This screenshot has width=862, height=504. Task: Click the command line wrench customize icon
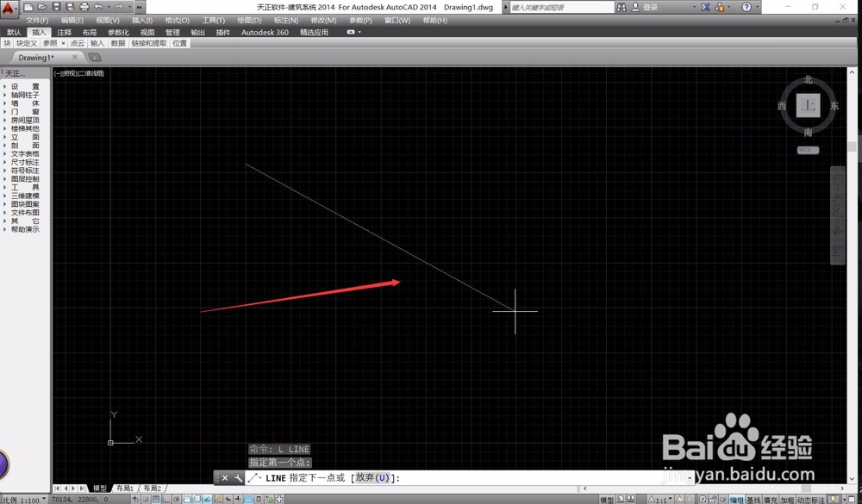238,478
